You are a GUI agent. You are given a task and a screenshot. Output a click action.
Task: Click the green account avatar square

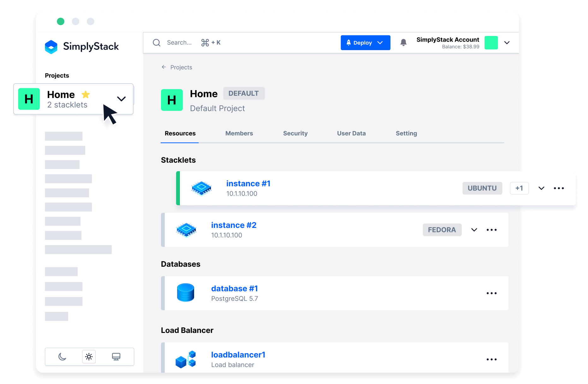[x=491, y=43]
